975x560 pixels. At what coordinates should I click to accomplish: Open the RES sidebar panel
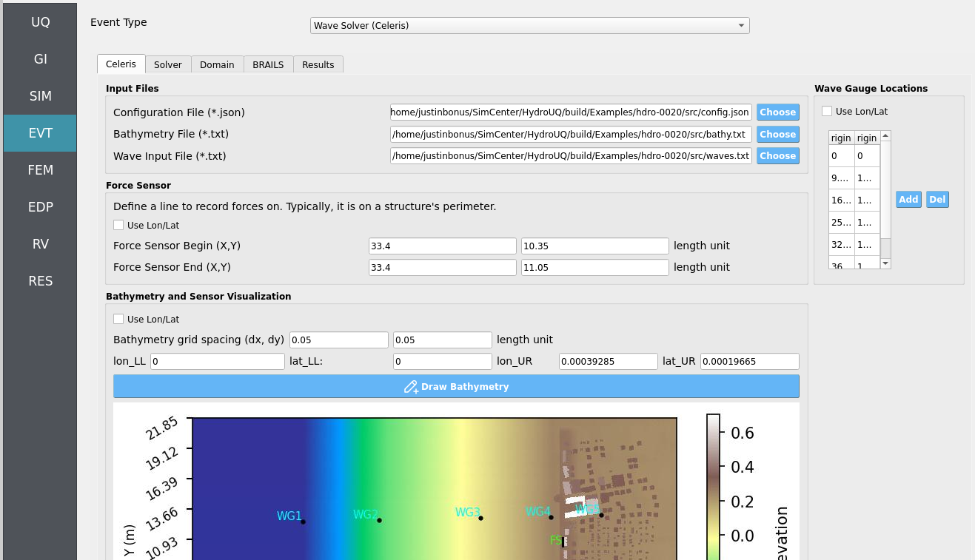[x=40, y=281]
